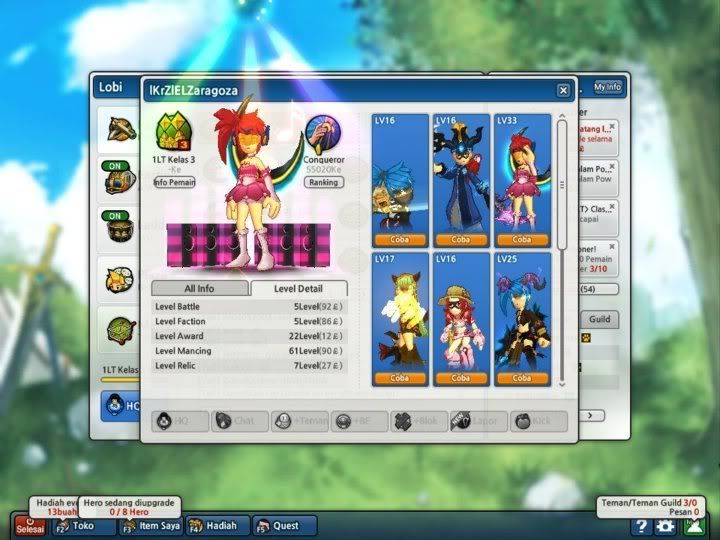The width and height of the screenshot is (720, 540).
Task: Click the Lapor report icon button
Action: pyautogui.click(x=479, y=421)
